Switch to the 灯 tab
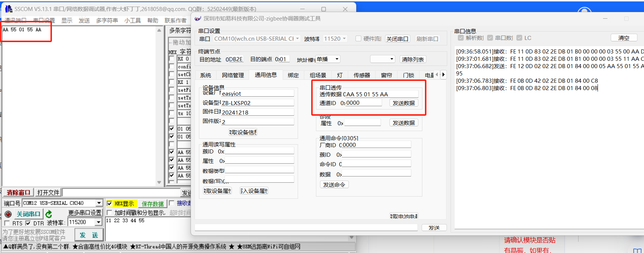644x253 pixels. click(x=340, y=75)
